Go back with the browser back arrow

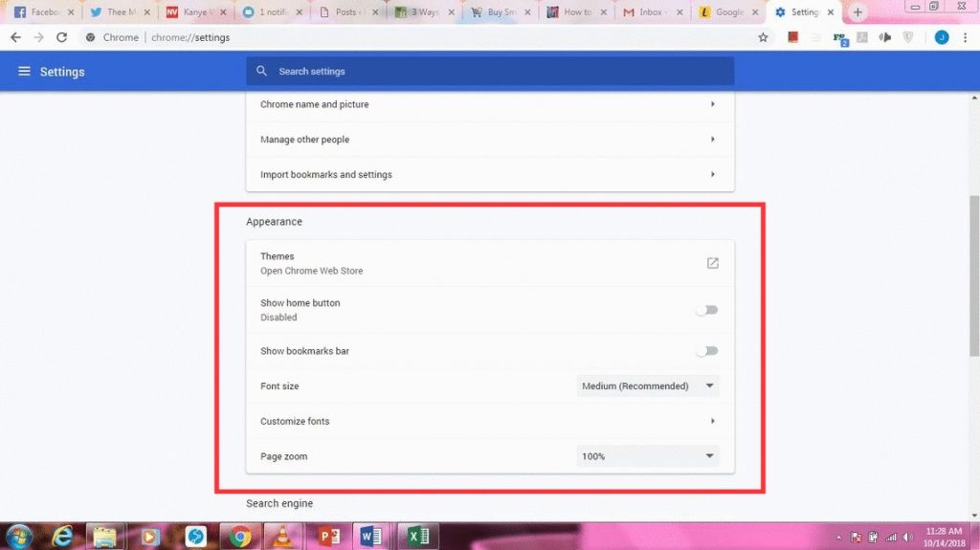(15, 37)
